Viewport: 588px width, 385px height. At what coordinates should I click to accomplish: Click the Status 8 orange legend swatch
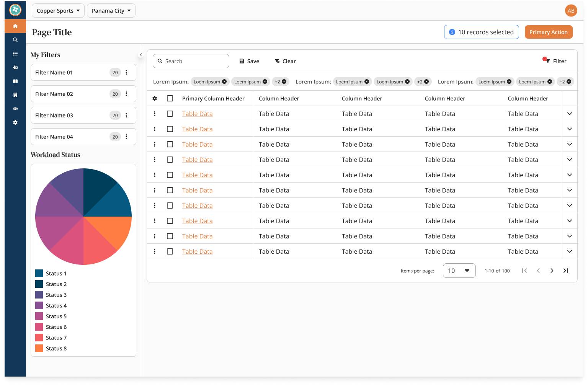point(39,348)
